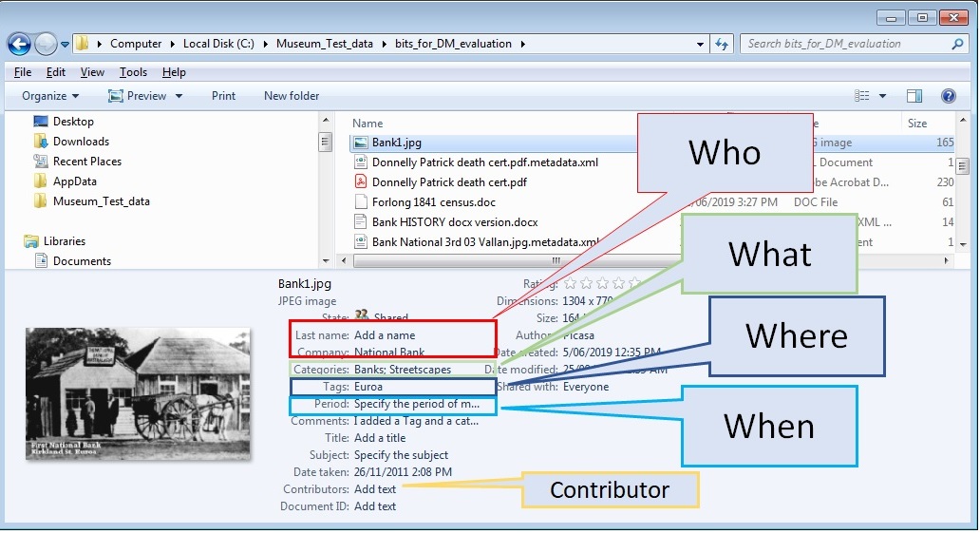Toggle the preview pane icon
Viewport: 980px width, 534px height.
tap(914, 96)
